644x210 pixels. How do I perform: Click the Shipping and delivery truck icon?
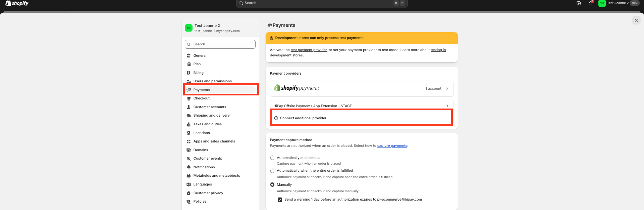click(x=189, y=116)
